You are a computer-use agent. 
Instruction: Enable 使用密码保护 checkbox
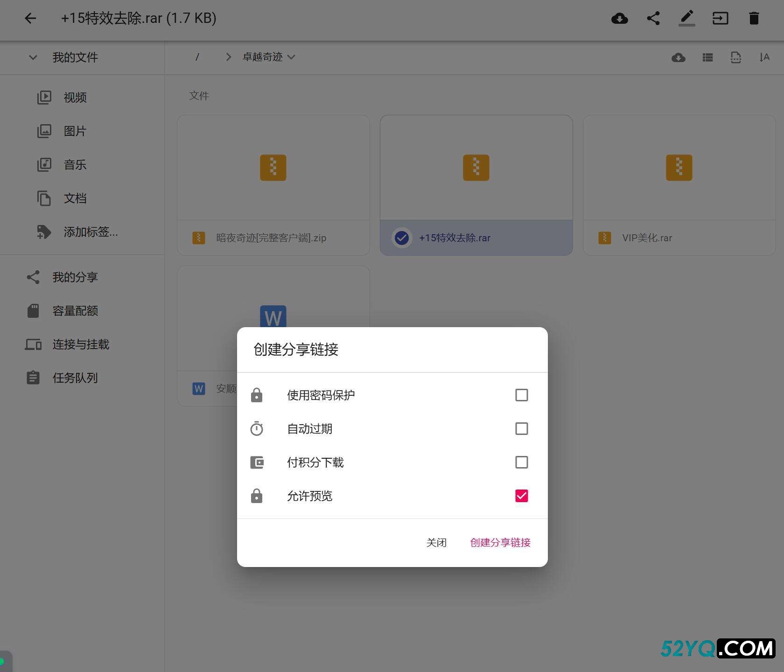tap(521, 395)
